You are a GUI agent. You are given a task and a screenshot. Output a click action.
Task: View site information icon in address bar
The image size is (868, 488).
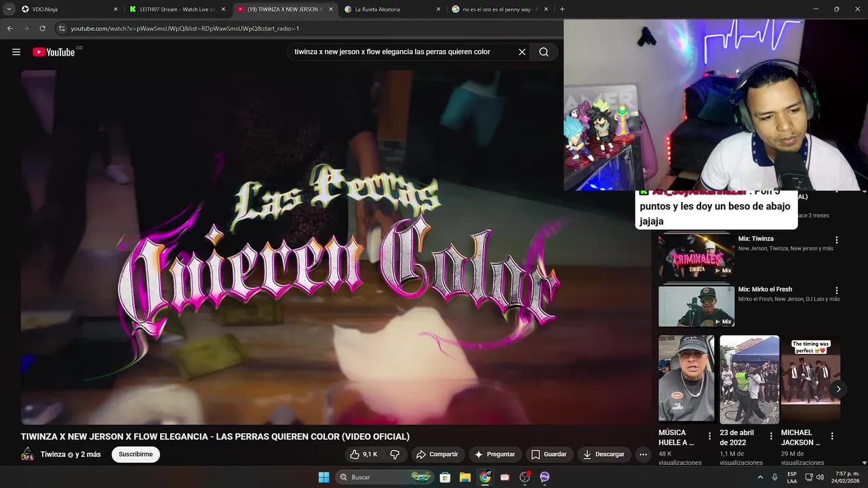(62, 28)
